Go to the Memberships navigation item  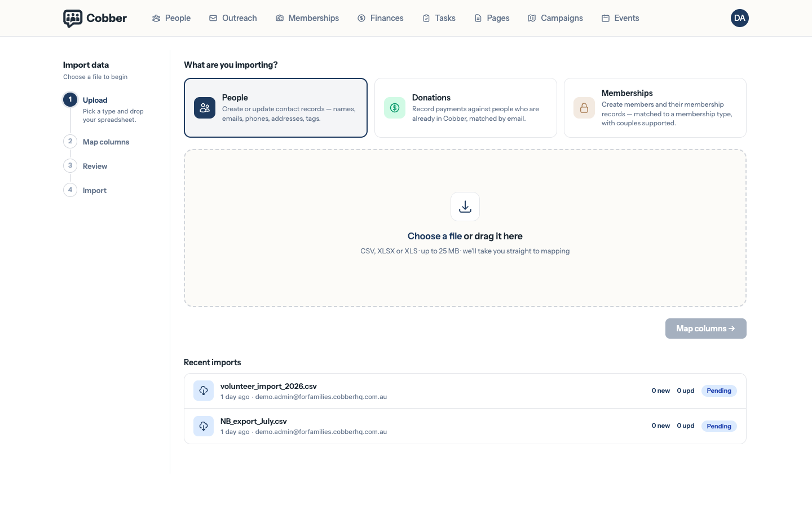click(307, 18)
